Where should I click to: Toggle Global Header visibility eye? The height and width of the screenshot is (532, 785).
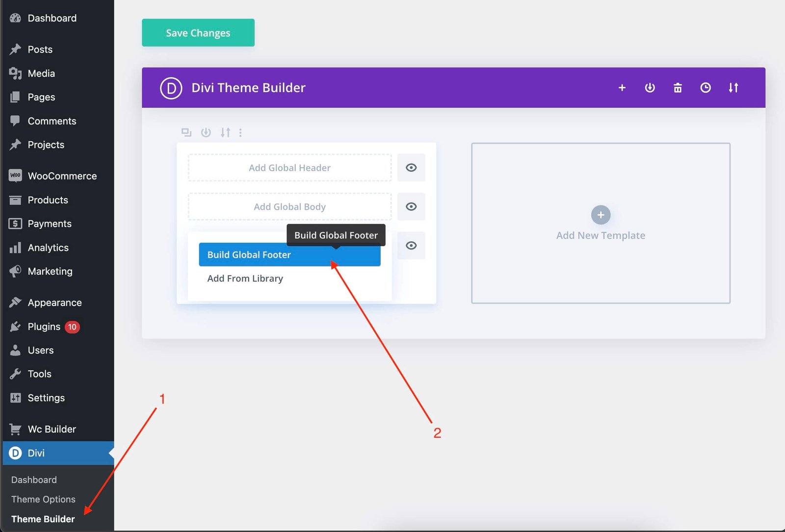click(411, 168)
